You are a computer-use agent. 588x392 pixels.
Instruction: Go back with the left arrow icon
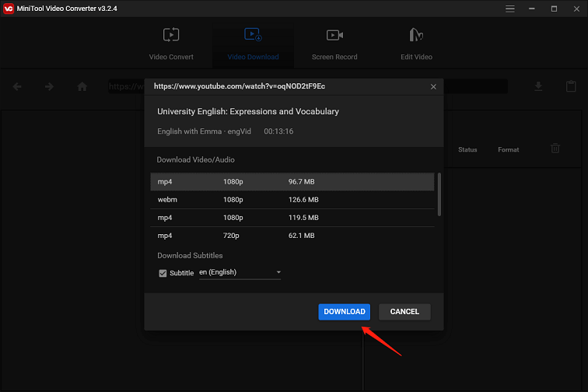point(17,86)
